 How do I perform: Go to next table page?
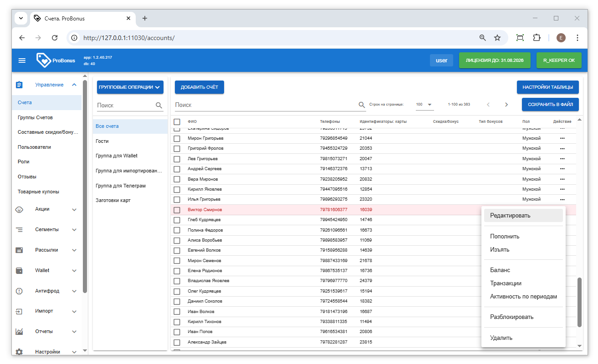(506, 105)
